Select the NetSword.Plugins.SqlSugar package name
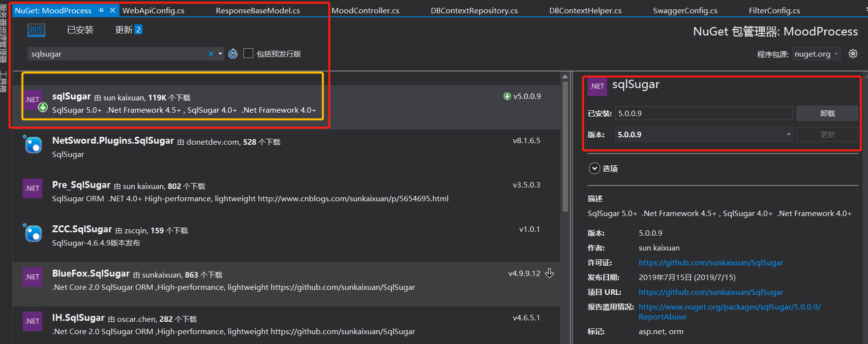This screenshot has height=344, width=868. click(x=113, y=141)
